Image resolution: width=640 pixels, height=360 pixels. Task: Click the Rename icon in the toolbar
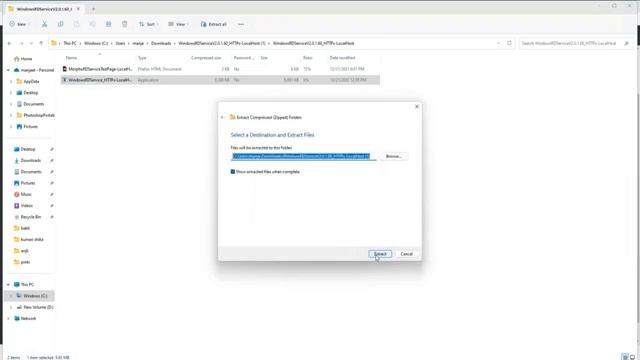(x=92, y=24)
